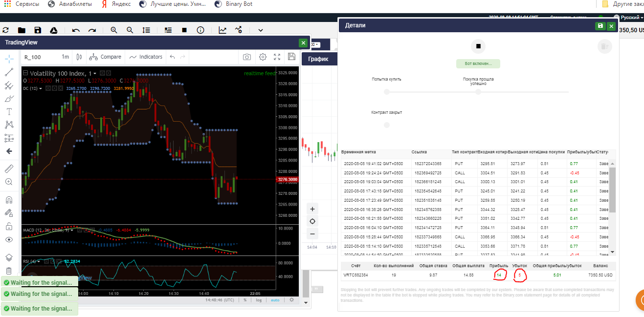Expand the toolbar chevron dropdown

pos(260,30)
